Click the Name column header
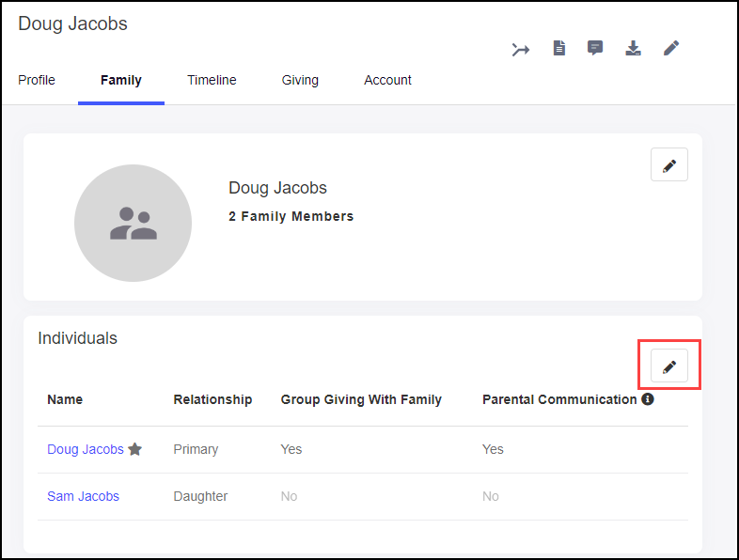 click(x=65, y=399)
